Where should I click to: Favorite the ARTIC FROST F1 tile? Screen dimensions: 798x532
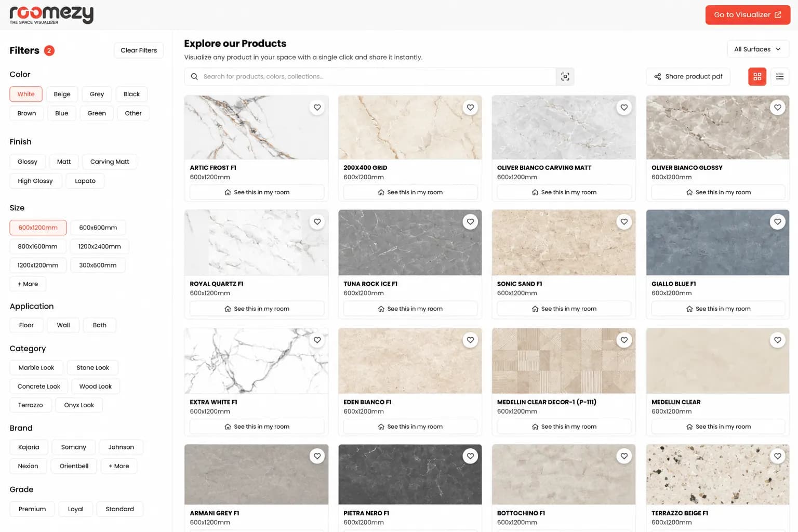[x=317, y=108]
